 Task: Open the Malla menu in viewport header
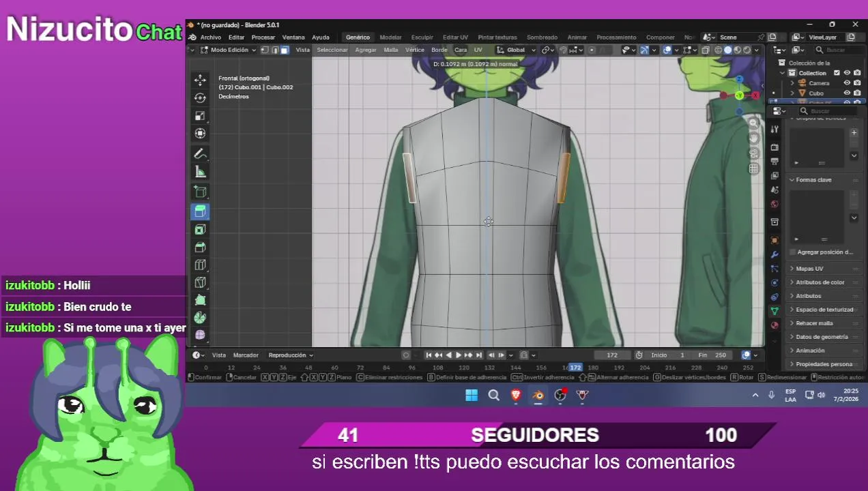tap(391, 50)
